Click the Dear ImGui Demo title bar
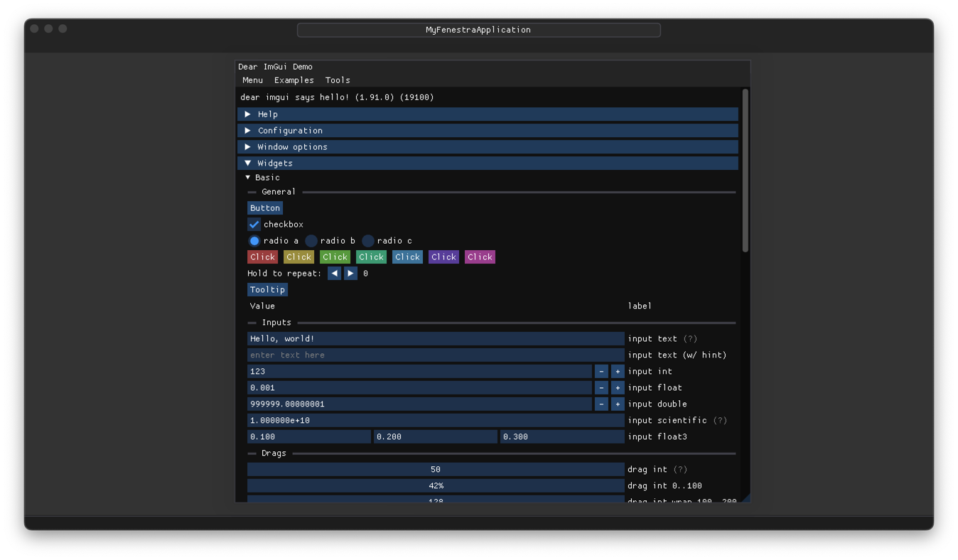This screenshot has height=560, width=958. (x=493, y=66)
